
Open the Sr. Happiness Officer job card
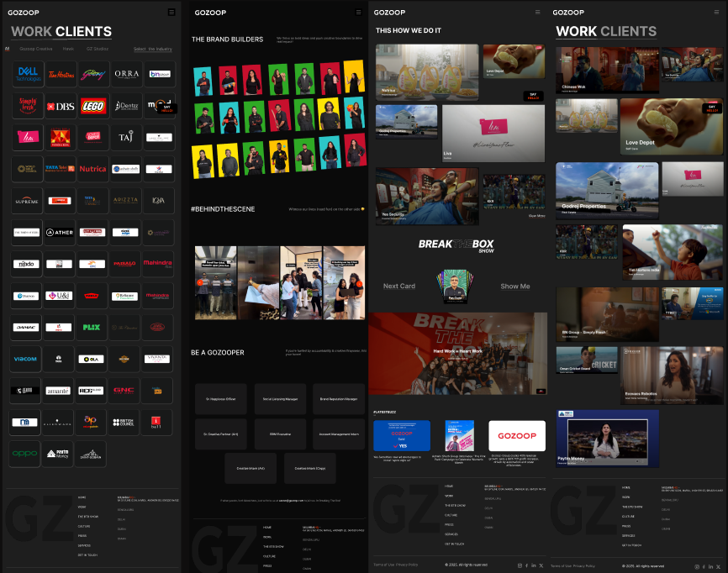pos(221,399)
